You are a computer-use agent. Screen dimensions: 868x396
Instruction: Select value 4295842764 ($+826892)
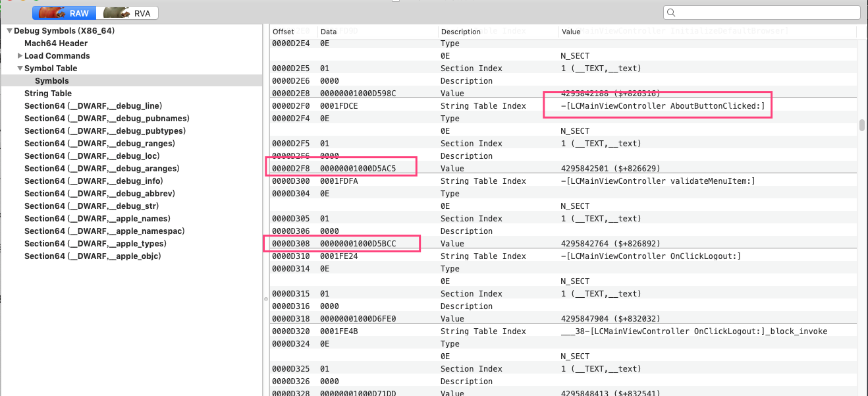pos(610,244)
